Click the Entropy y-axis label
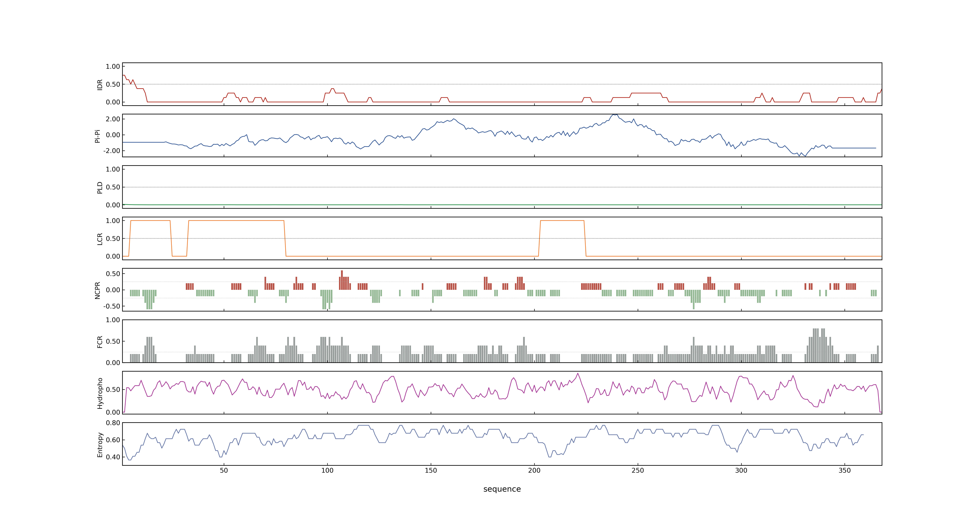The image size is (980, 523). [x=100, y=445]
